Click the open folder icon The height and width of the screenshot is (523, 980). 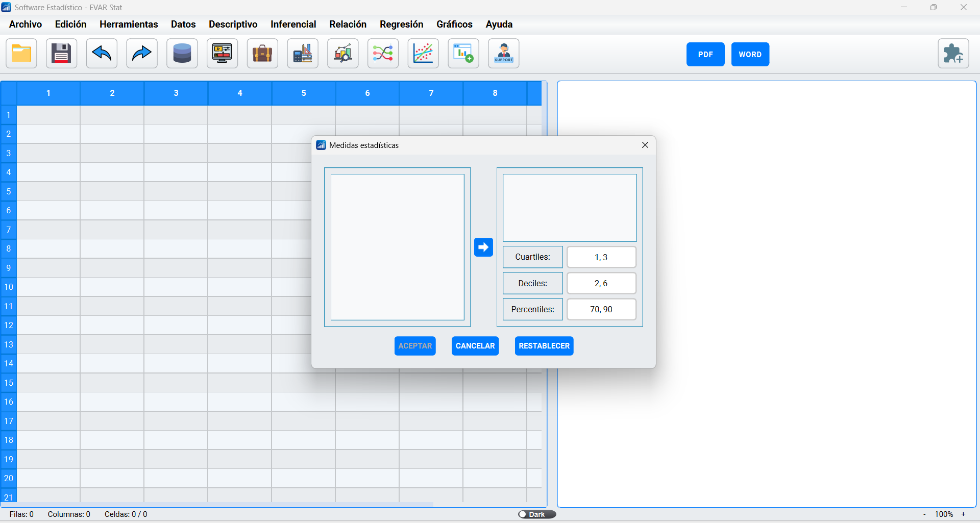tap(21, 54)
